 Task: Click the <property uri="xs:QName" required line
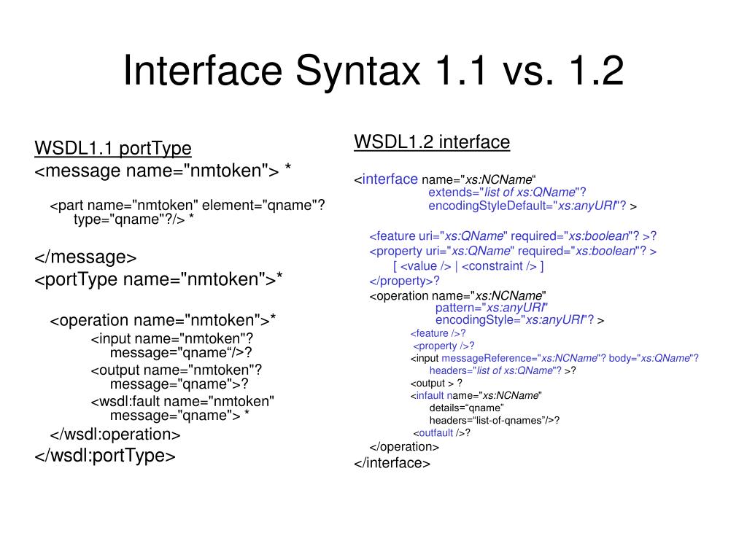[513, 251]
